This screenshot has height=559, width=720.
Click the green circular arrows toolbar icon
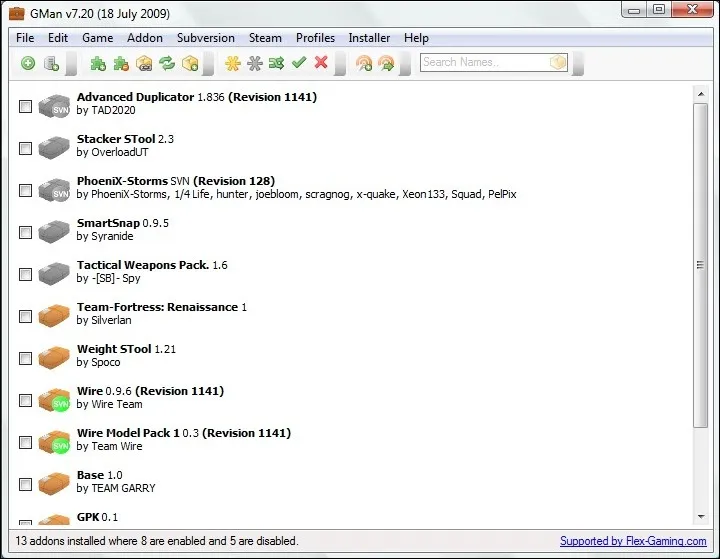(x=167, y=63)
